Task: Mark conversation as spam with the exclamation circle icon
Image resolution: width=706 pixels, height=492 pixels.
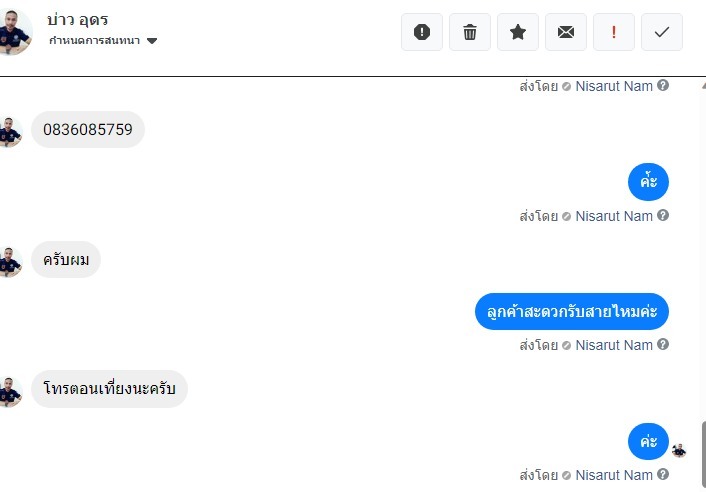Action: pyautogui.click(x=421, y=32)
